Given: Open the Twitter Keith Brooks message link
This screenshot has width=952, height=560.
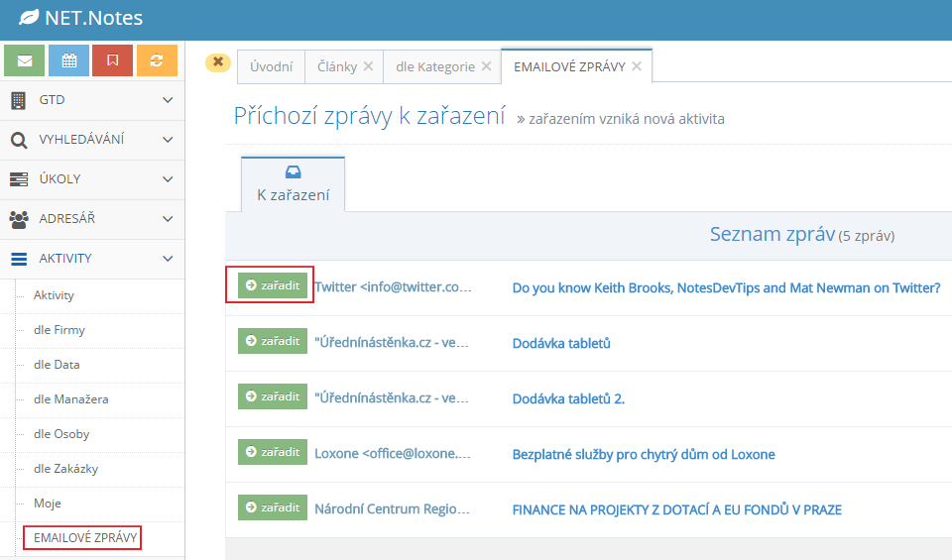Looking at the screenshot, I should [x=726, y=287].
